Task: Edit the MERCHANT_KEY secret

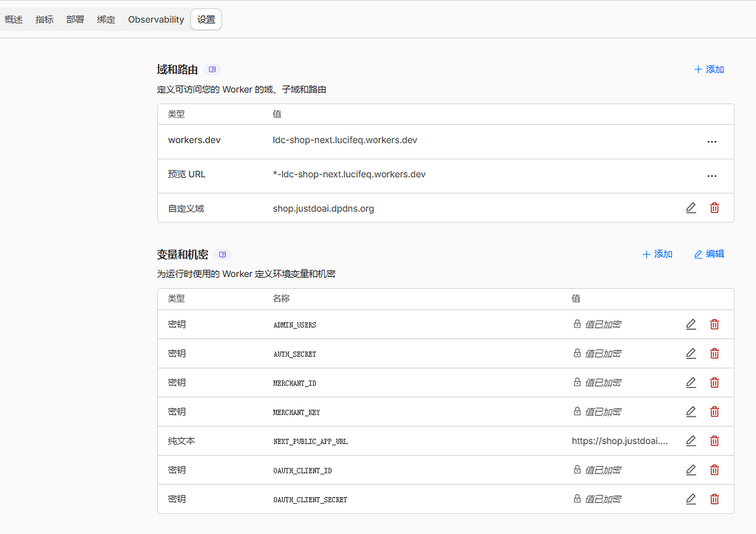Action: pos(691,411)
